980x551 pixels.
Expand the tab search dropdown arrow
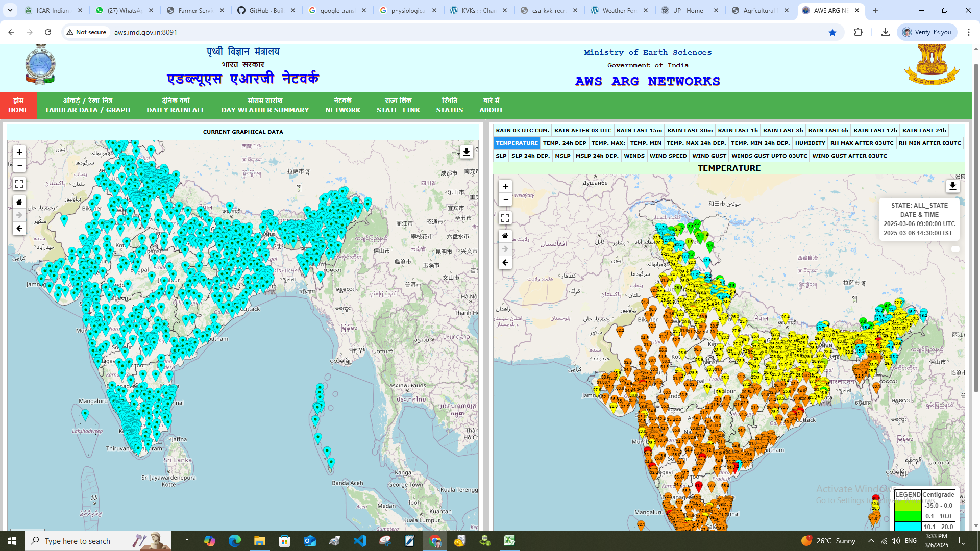click(10, 10)
